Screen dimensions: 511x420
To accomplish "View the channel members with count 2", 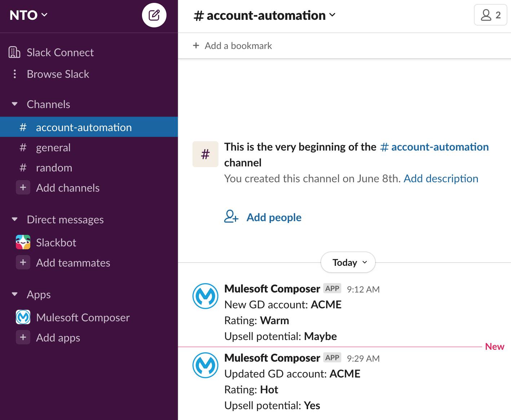I will [490, 15].
